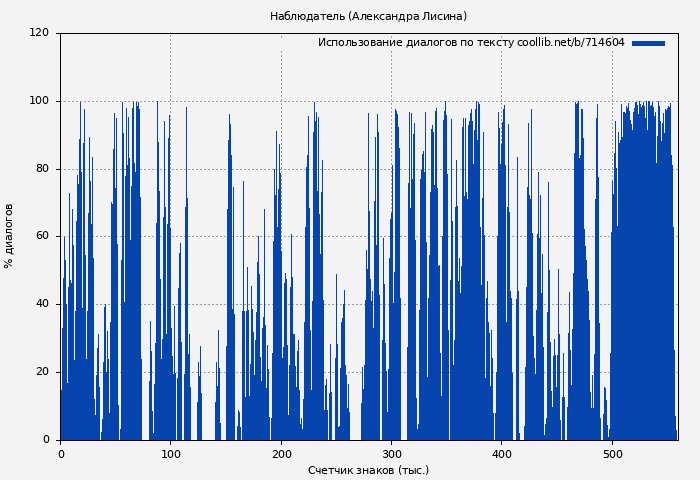The image size is (700, 480).
Task: Click the x-axis tick label 0
Action: pos(60,454)
